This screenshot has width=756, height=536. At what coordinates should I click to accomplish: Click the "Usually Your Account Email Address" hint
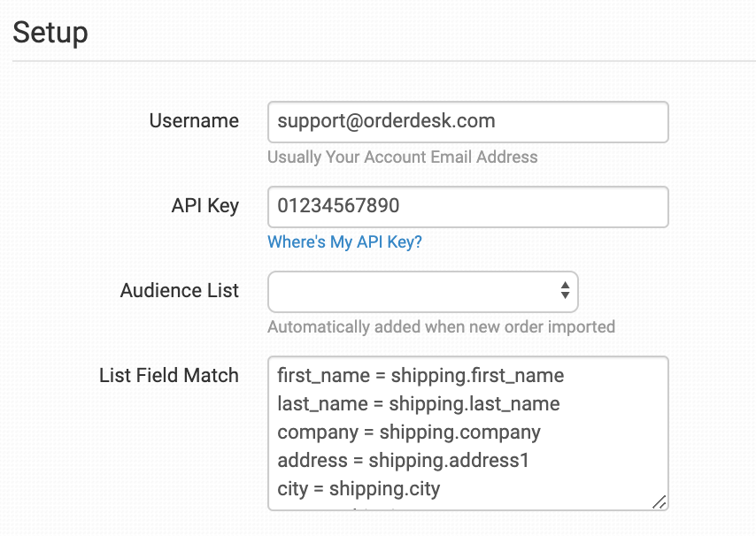[x=402, y=157]
